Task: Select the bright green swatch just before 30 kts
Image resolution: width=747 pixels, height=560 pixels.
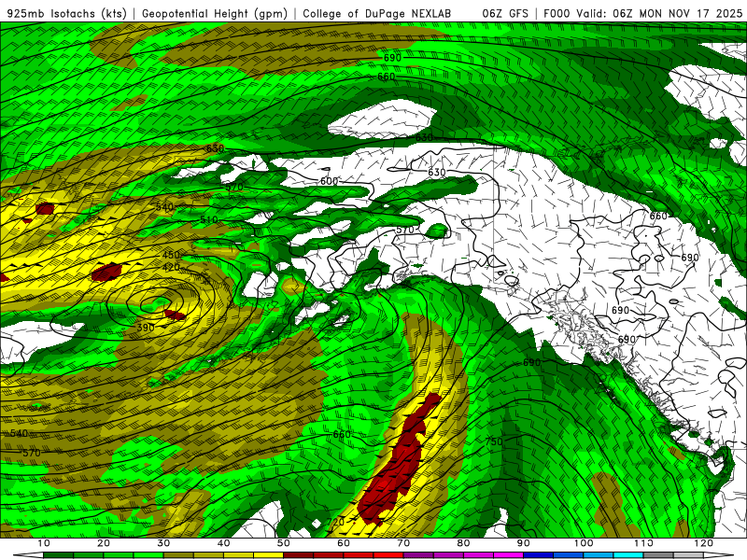Action: point(148,555)
